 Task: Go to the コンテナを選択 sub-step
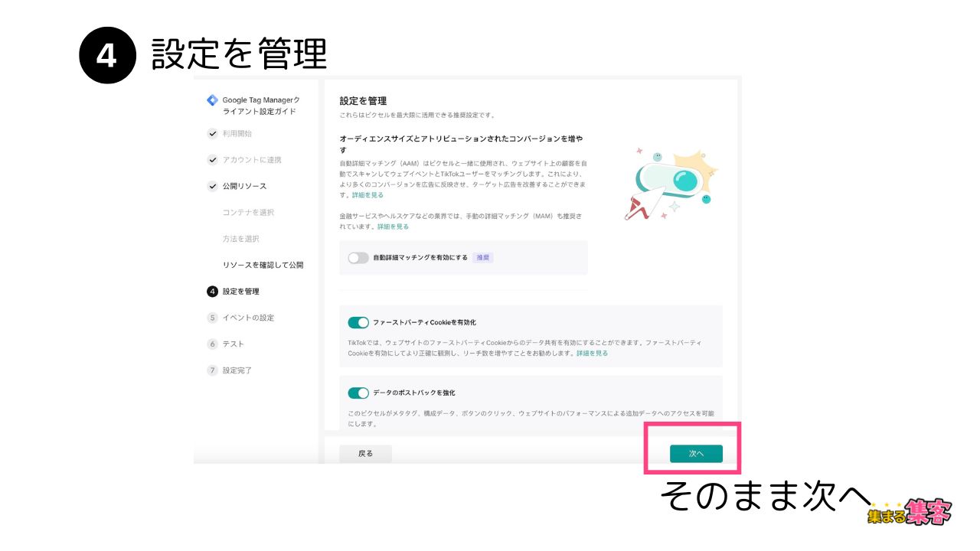[248, 212]
